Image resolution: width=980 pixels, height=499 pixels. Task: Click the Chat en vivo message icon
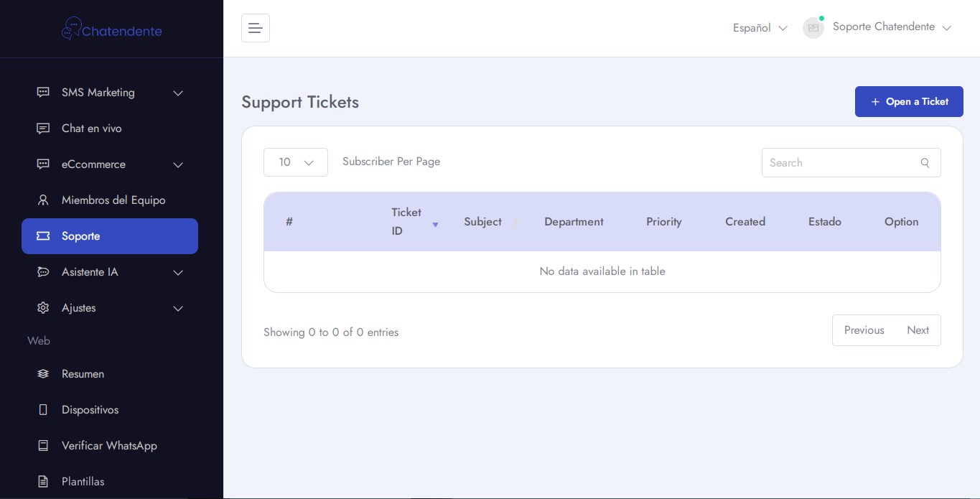43,129
